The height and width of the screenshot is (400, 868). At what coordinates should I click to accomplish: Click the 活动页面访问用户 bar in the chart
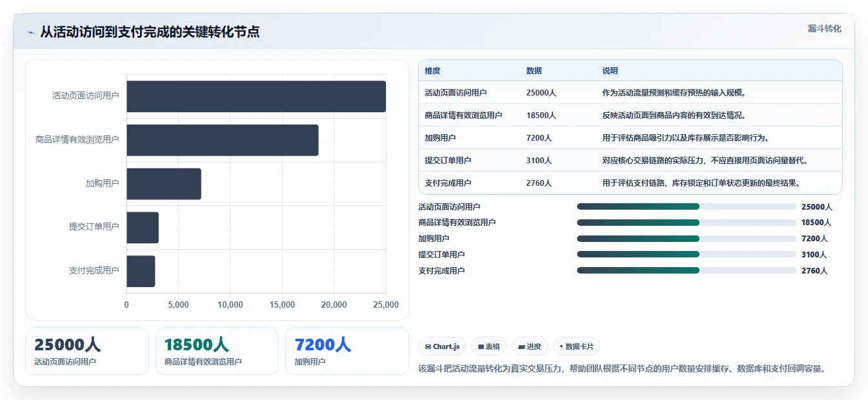point(256,96)
